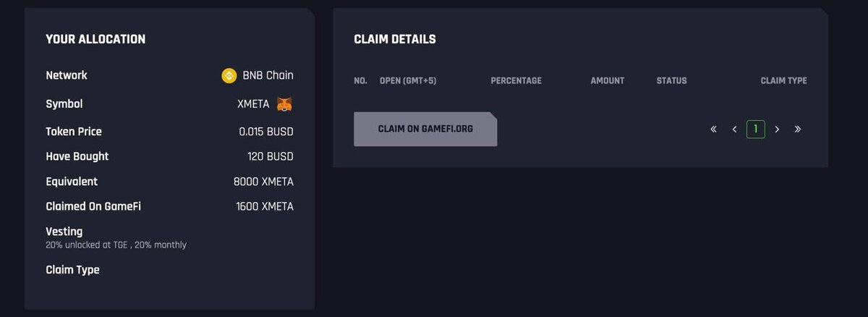Screen dimensions: 868x317
Task: Click the BNB Chain coin icon
Action: coord(229,75)
